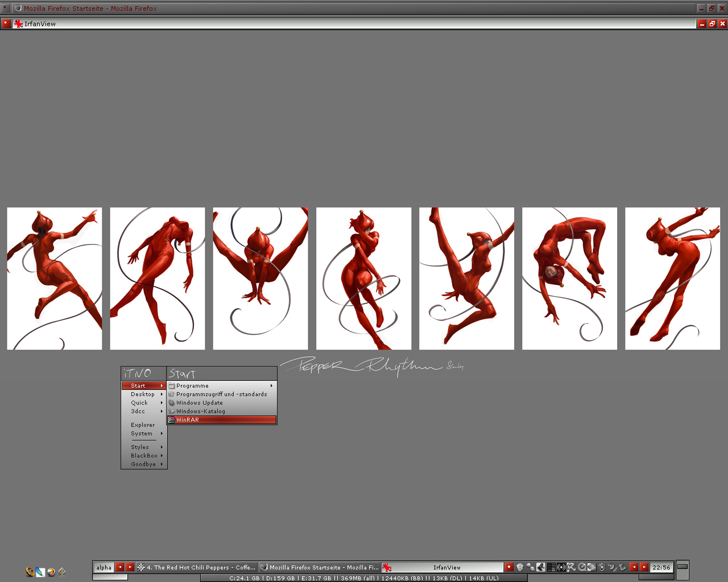Viewport: 728px width, 582px height.
Task: Expand the Styles submenu
Action: click(144, 447)
